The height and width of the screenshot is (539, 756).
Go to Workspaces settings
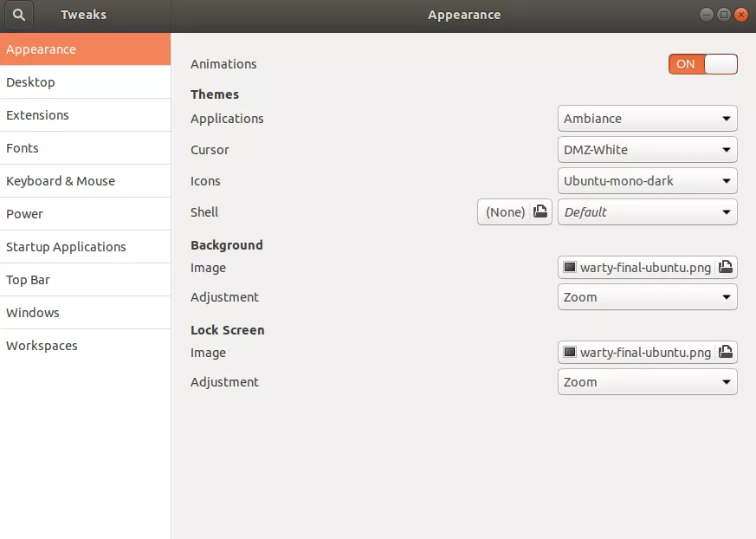[x=86, y=346]
